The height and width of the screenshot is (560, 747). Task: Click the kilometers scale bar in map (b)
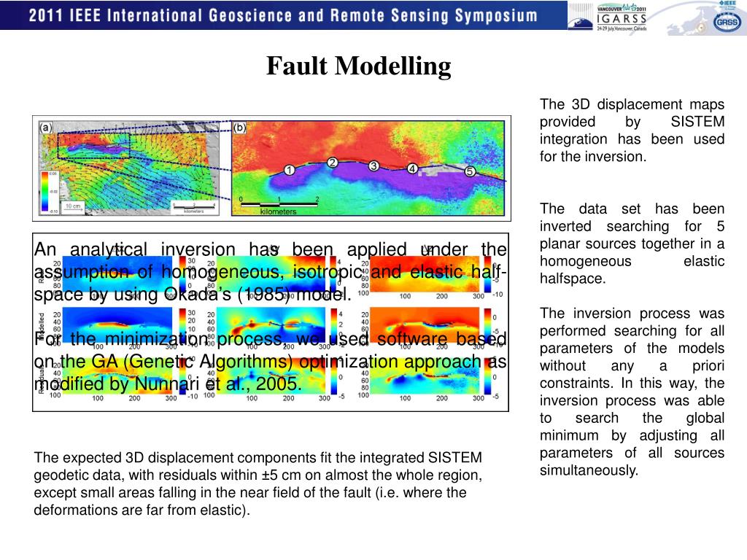coord(279,206)
